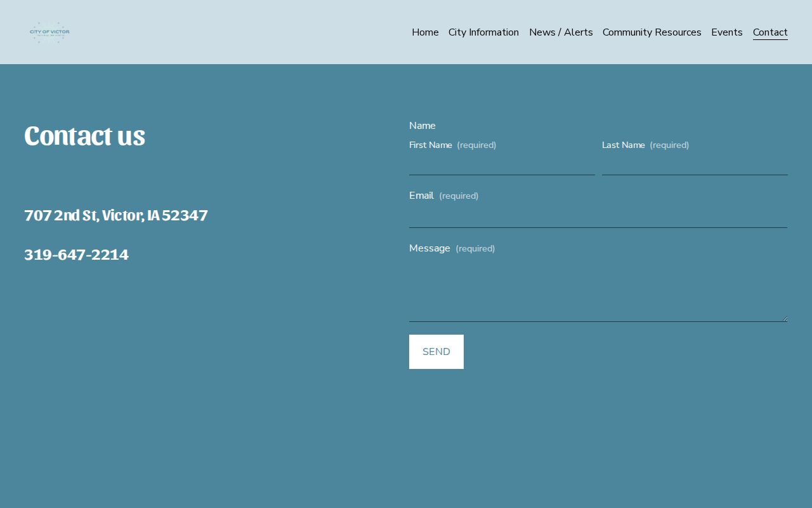Viewport: 812px width, 508px height.
Task: Focus the Last Name input field
Action: pyautogui.click(x=695, y=164)
